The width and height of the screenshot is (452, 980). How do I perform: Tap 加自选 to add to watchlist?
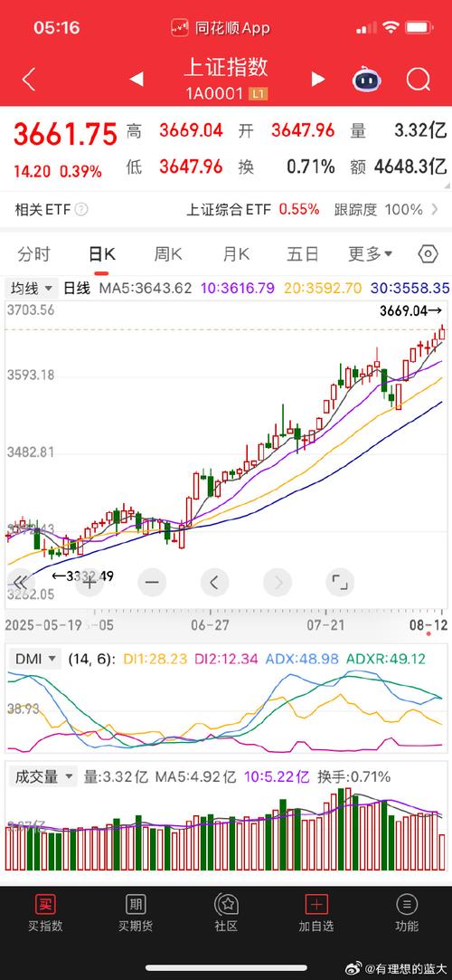(315, 912)
